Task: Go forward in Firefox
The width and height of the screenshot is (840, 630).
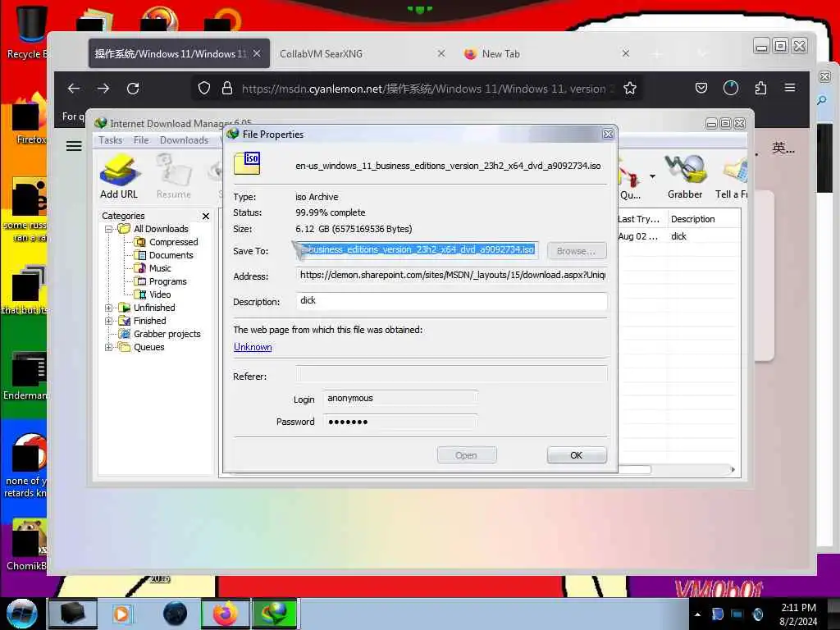Action: pyautogui.click(x=103, y=89)
